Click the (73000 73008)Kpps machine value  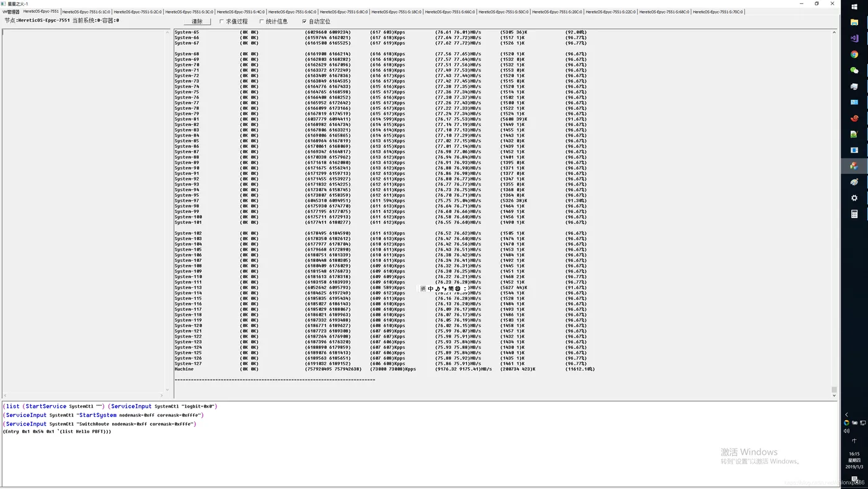click(393, 369)
